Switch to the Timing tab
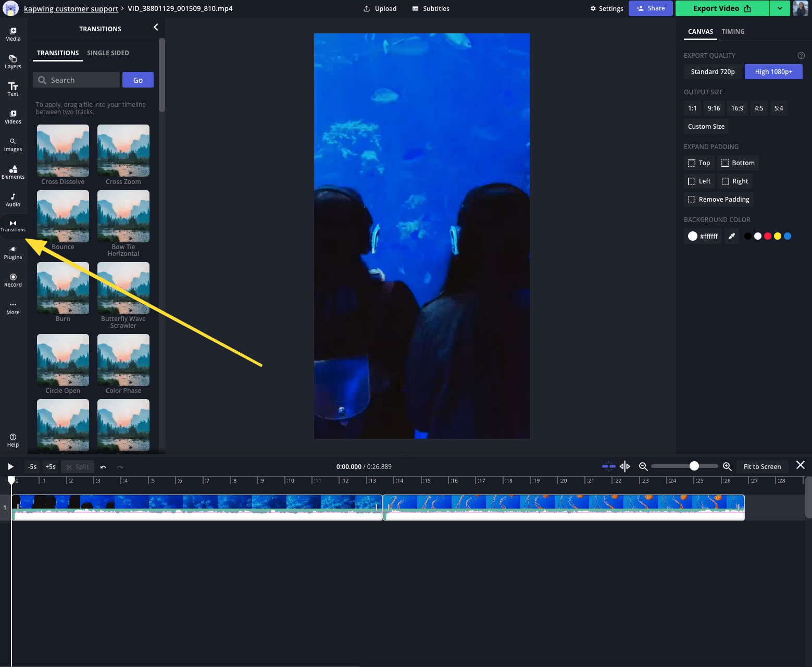This screenshot has width=812, height=667. coord(733,32)
